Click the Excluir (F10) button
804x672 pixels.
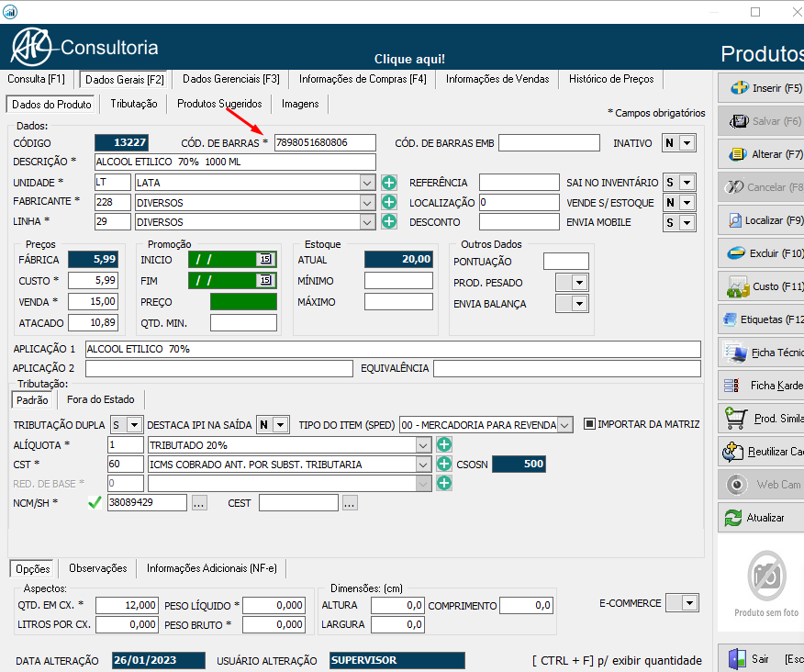point(761,252)
